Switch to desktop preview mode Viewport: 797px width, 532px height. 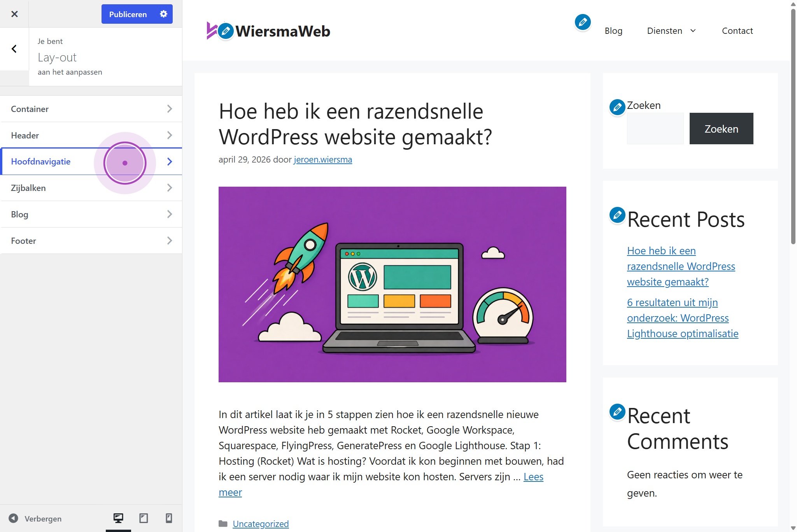118,518
